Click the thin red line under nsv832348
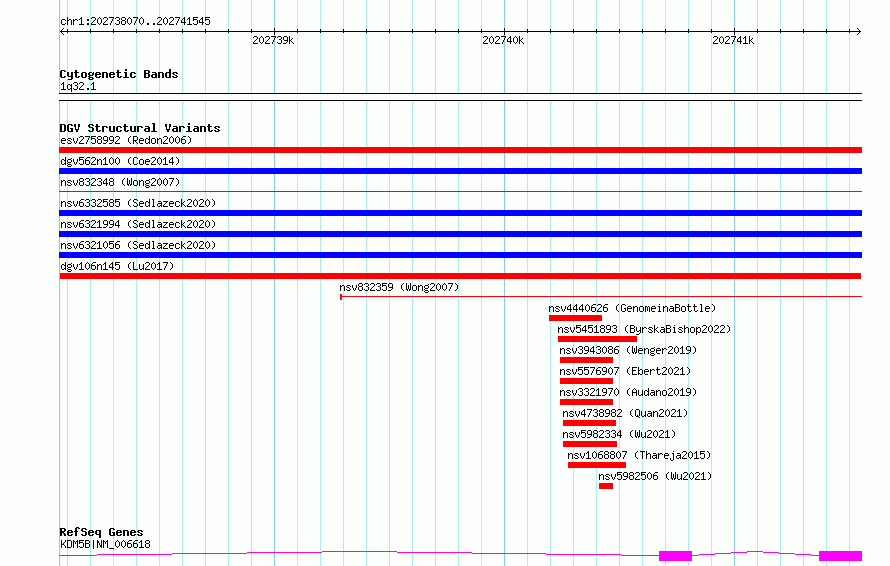 460,191
